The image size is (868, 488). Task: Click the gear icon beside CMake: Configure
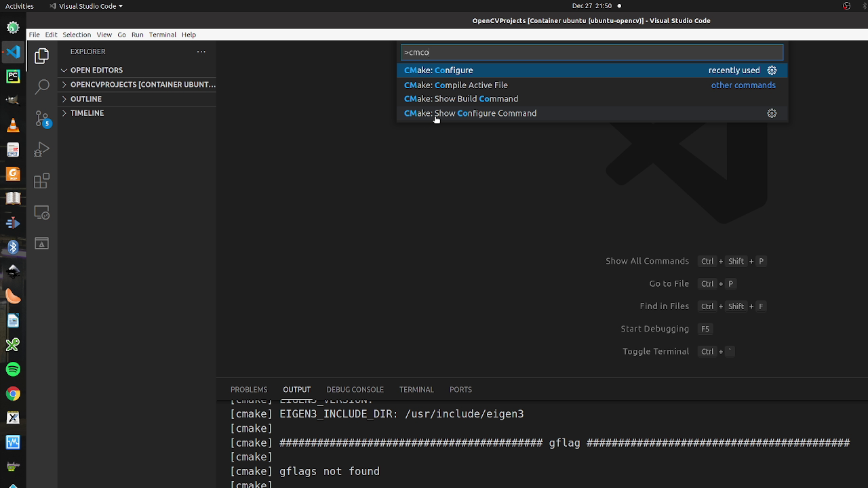[772, 70]
